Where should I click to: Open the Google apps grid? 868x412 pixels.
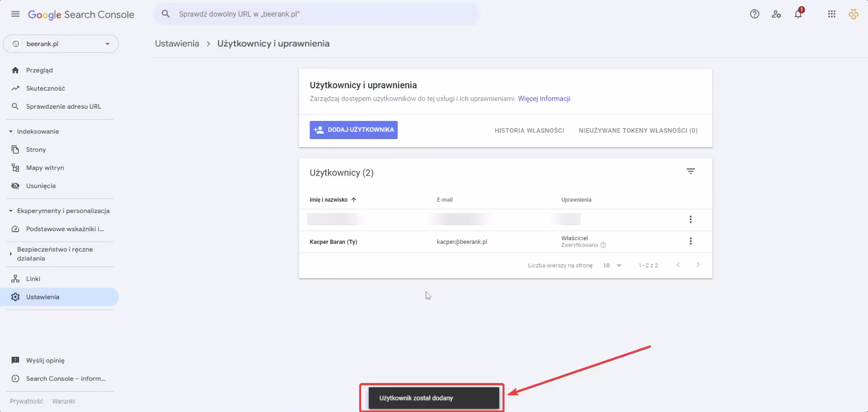[831, 14]
